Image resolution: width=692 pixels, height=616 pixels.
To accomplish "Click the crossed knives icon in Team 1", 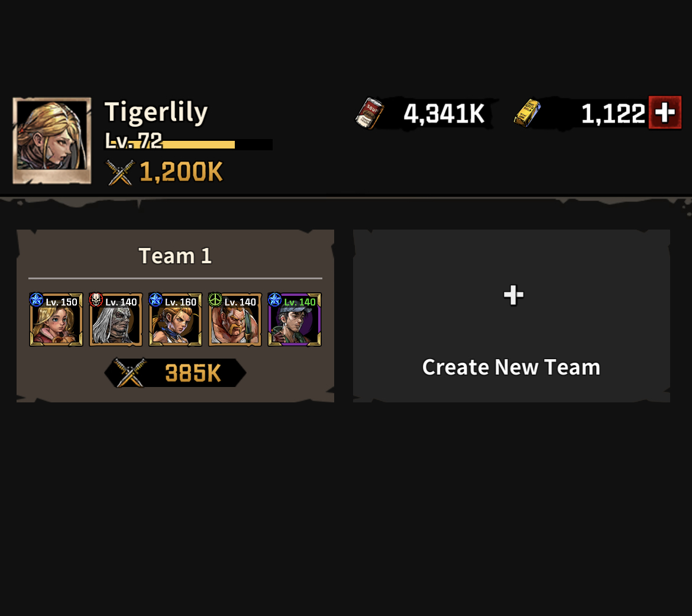I will point(130,373).
